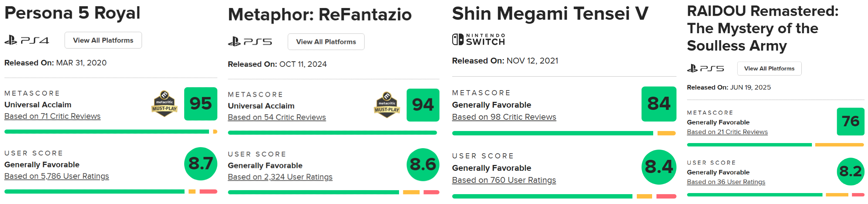Click Metaphor: ReFantazio's Must-Play badge

pos(387,105)
